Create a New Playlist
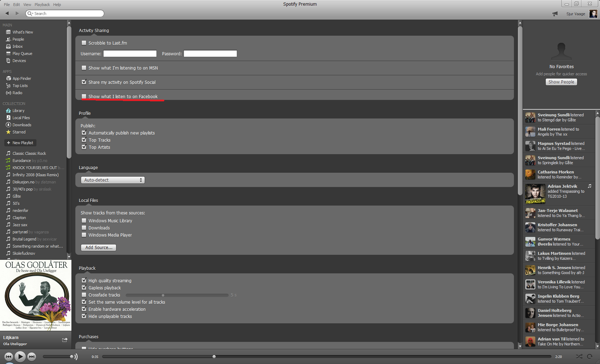The width and height of the screenshot is (600, 364). (20, 143)
